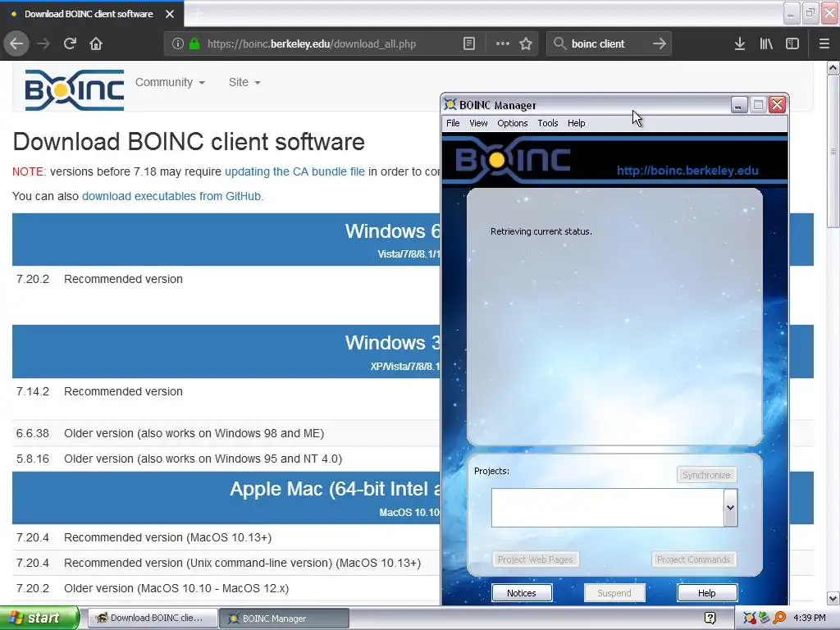Expand the Community dropdown on the website
The height and width of the screenshot is (630, 840).
170,82
